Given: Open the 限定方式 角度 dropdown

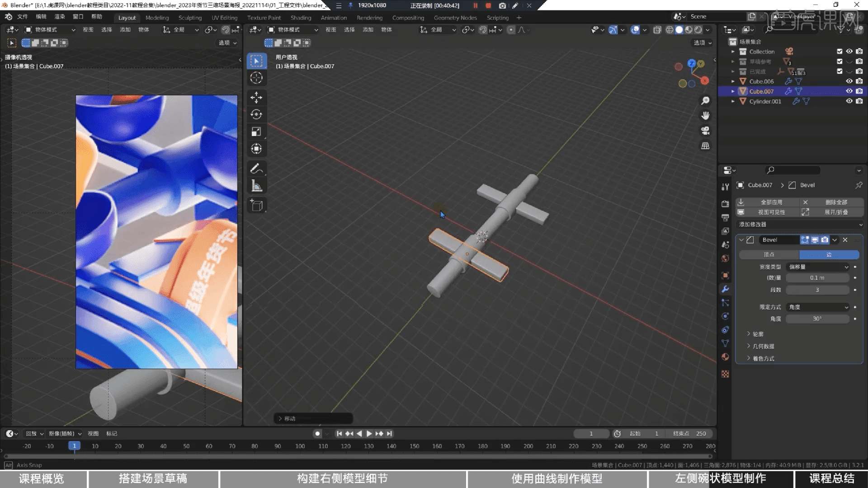Looking at the screenshot, I should coord(818,307).
